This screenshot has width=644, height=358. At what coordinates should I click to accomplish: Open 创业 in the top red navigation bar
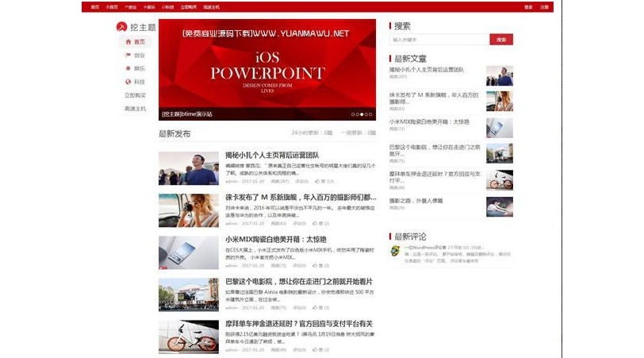coord(131,7)
